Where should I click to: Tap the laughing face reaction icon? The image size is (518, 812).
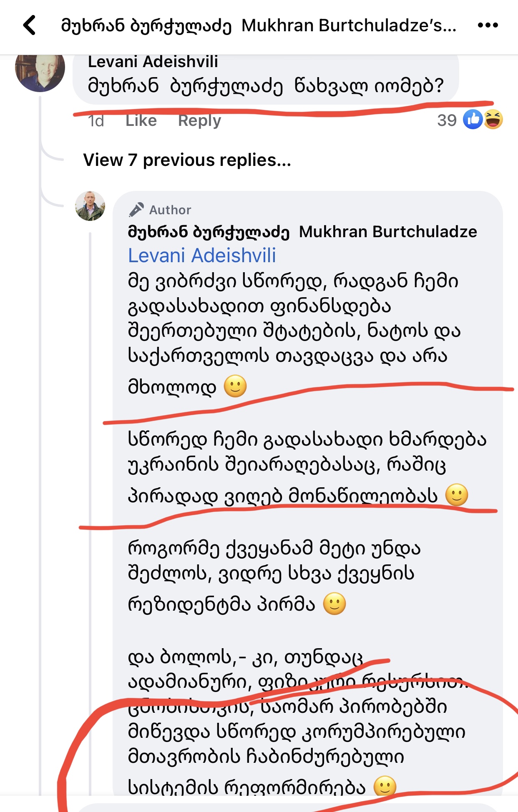pos(493,120)
